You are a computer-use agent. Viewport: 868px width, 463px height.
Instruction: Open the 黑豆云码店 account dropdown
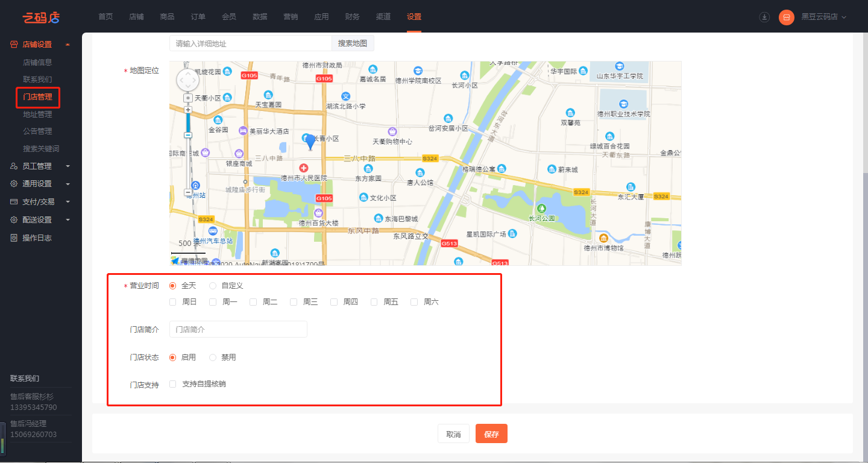point(823,17)
